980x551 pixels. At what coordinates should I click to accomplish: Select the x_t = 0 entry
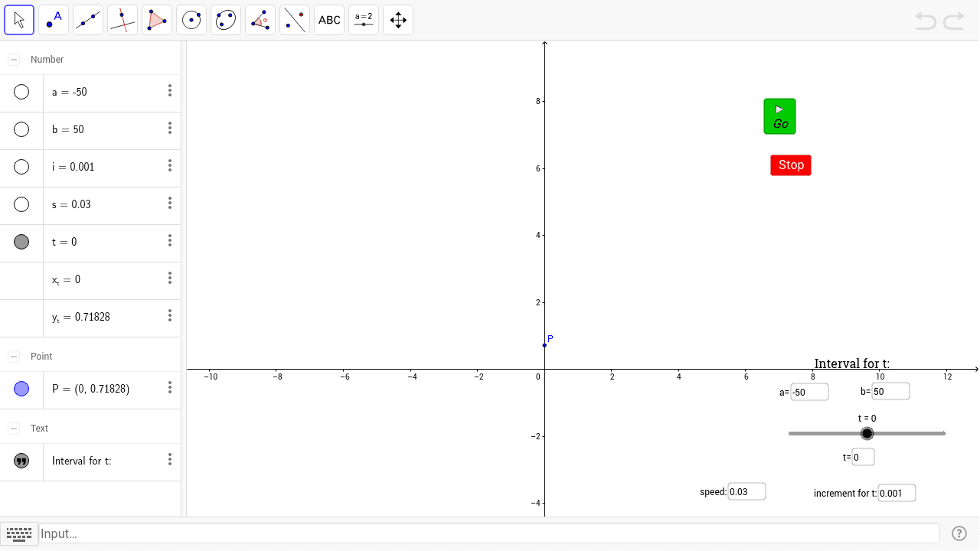[66, 279]
